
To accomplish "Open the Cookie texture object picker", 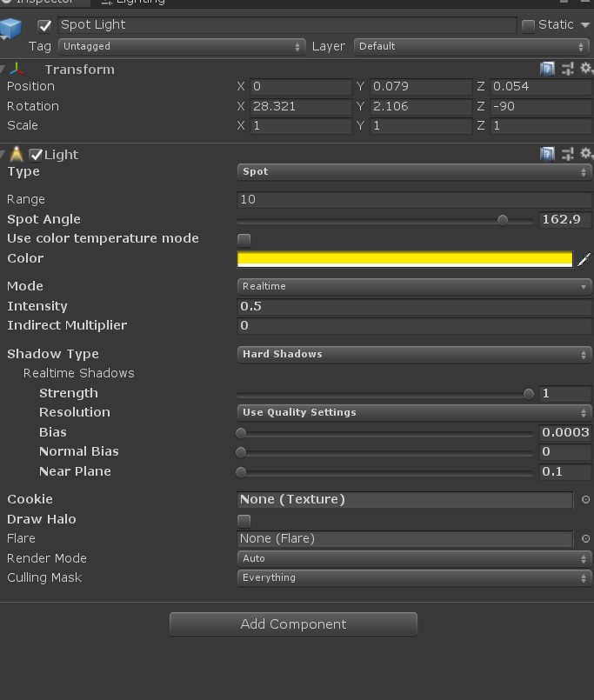I will [586, 499].
